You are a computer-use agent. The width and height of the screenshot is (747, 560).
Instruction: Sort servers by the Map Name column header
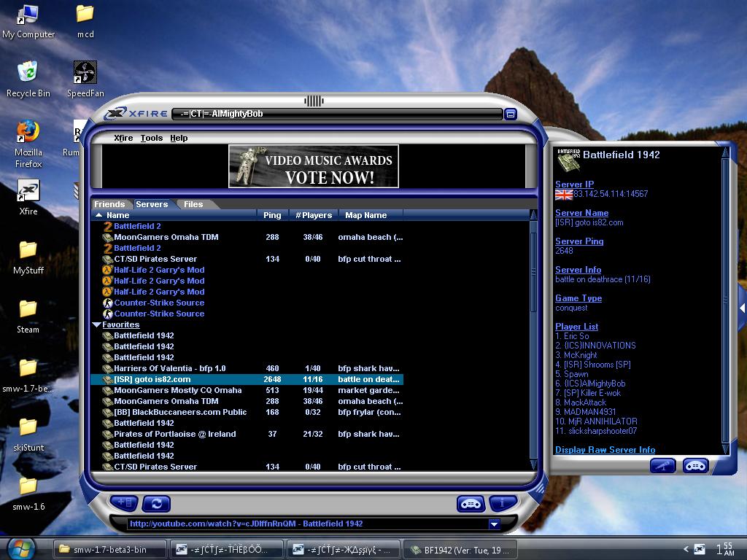pos(371,215)
